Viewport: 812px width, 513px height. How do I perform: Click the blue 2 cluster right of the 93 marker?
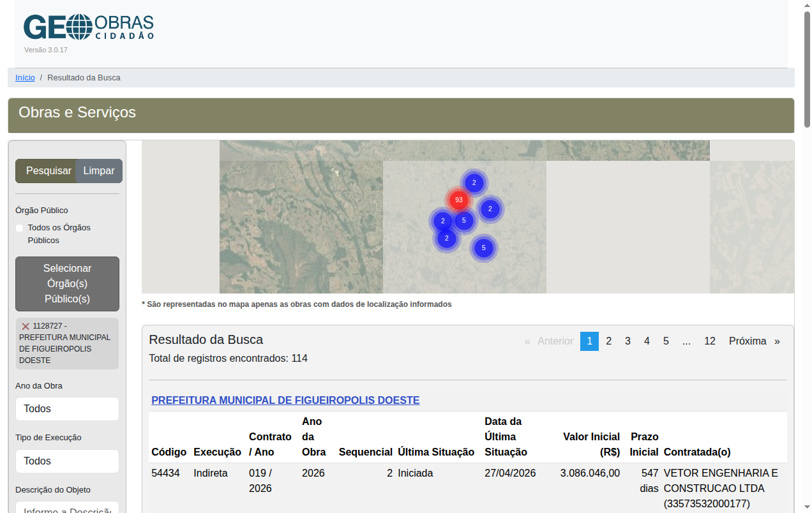(x=490, y=209)
